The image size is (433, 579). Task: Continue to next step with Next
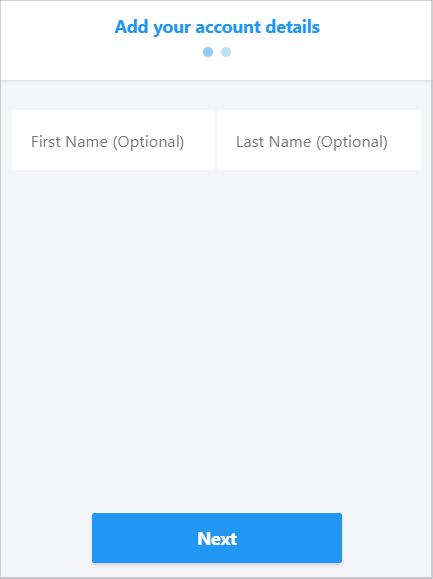pos(217,538)
